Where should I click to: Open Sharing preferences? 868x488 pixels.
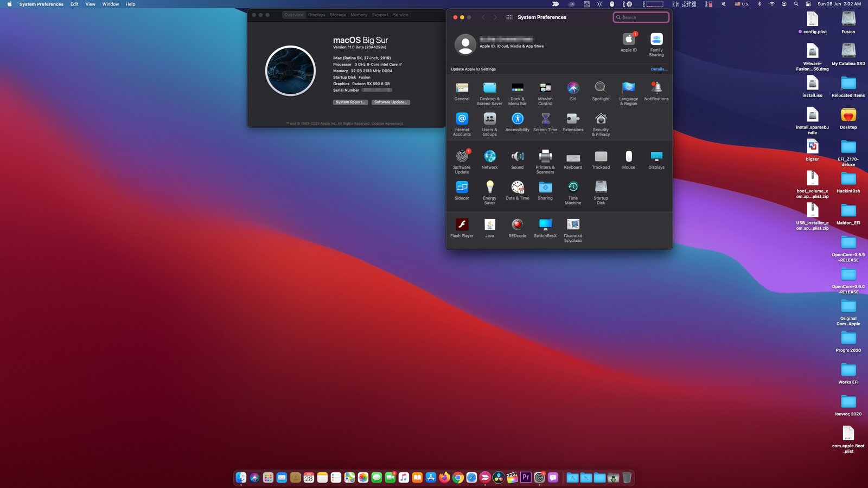pos(545,187)
